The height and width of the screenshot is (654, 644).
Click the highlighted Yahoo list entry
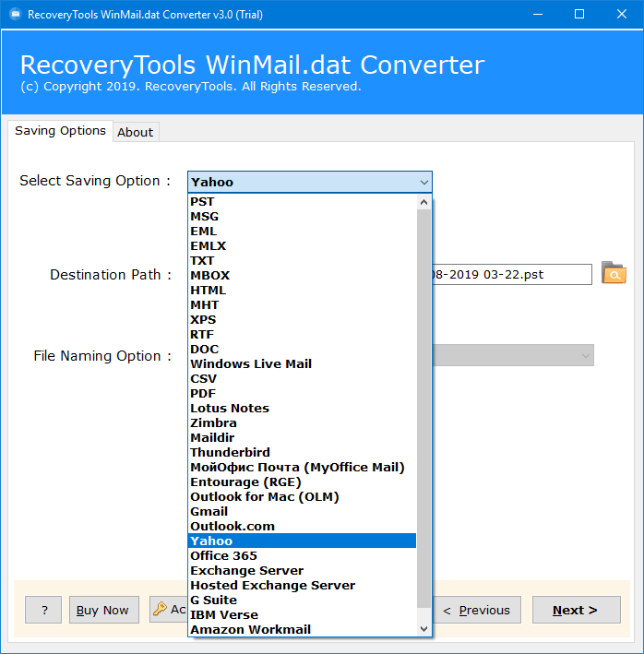coord(302,541)
